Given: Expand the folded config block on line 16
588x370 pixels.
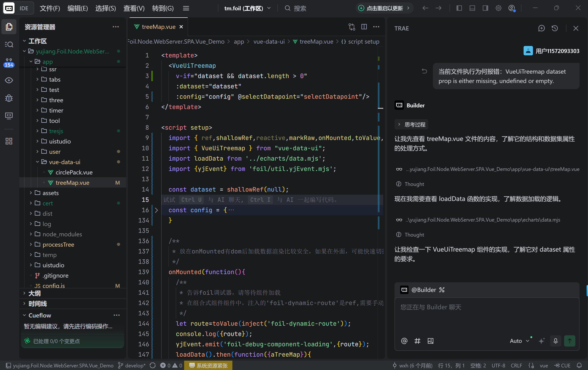Looking at the screenshot, I should [x=156, y=210].
